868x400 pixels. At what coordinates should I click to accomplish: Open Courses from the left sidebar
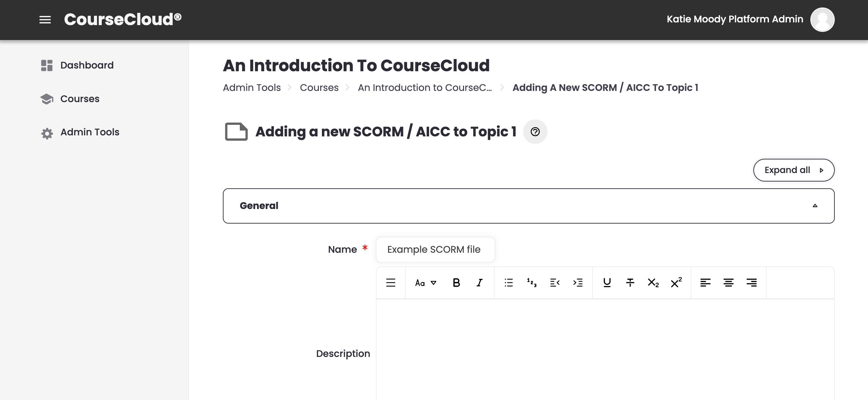(79, 99)
